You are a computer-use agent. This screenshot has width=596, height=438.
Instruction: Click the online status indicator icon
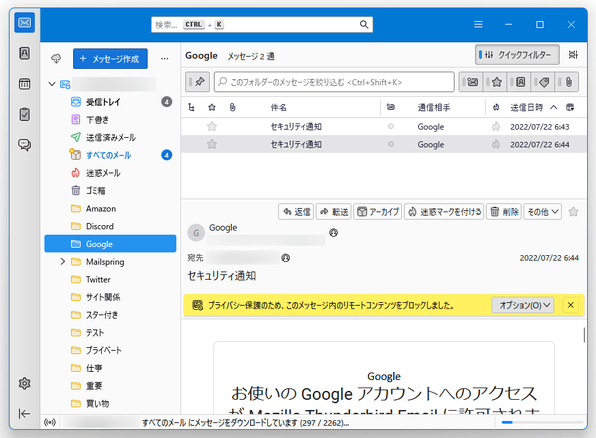click(x=50, y=422)
